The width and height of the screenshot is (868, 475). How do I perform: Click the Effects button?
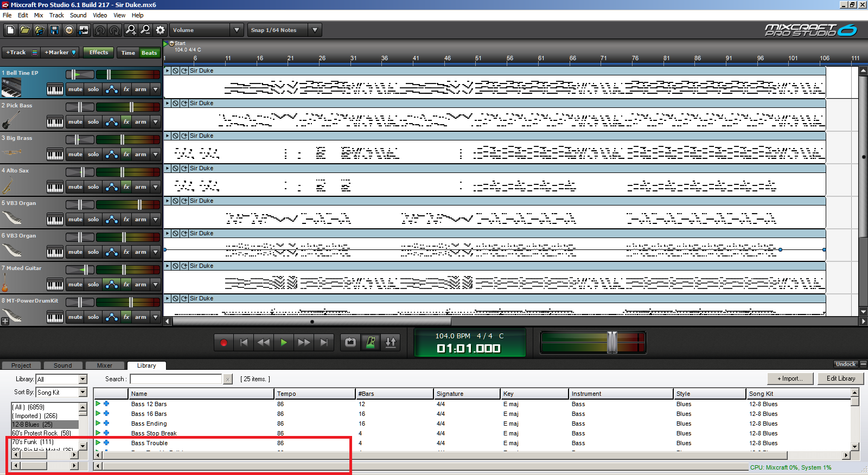[x=99, y=53]
